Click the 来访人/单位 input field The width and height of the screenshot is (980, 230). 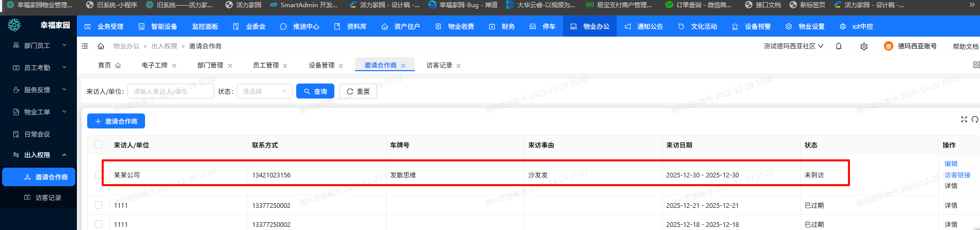pos(170,91)
